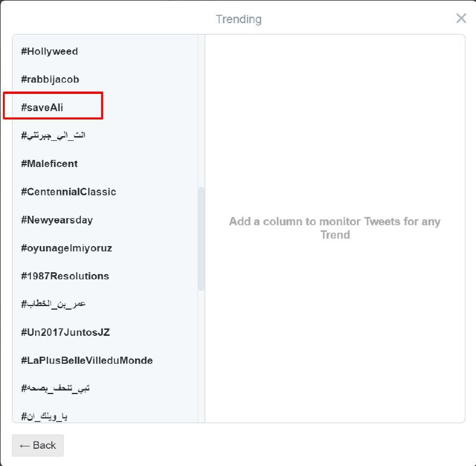476x466 pixels.
Task: Open the #rabbijacob trend
Action: coord(50,79)
